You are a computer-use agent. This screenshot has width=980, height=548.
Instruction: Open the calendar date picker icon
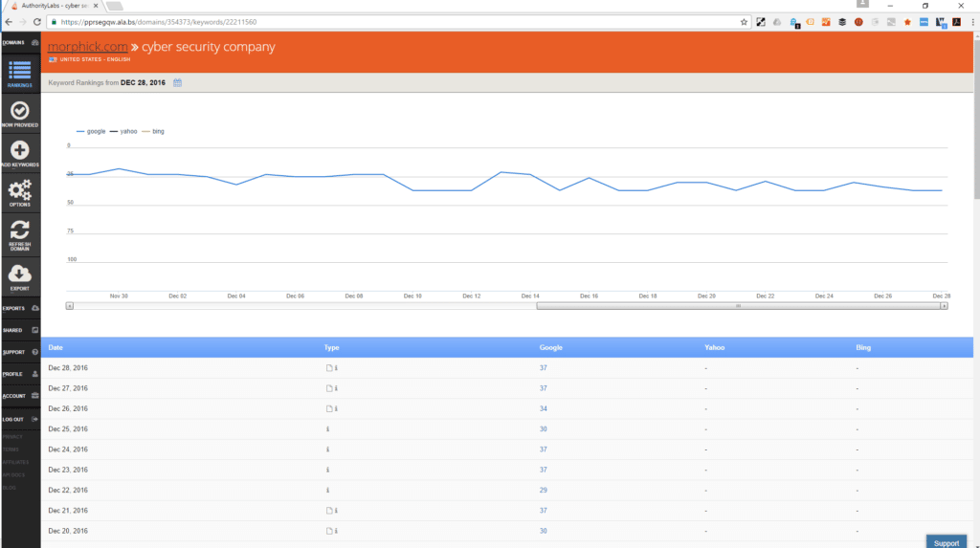click(x=177, y=82)
